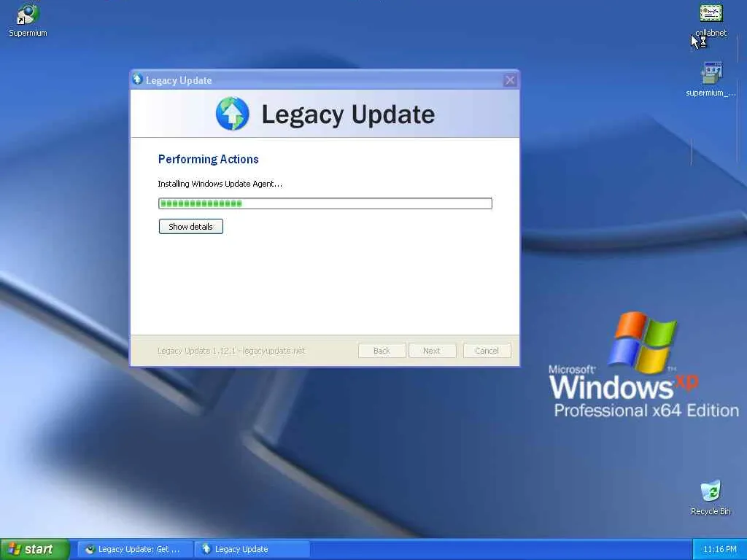Click the Legacy Update window title bar text

point(179,80)
